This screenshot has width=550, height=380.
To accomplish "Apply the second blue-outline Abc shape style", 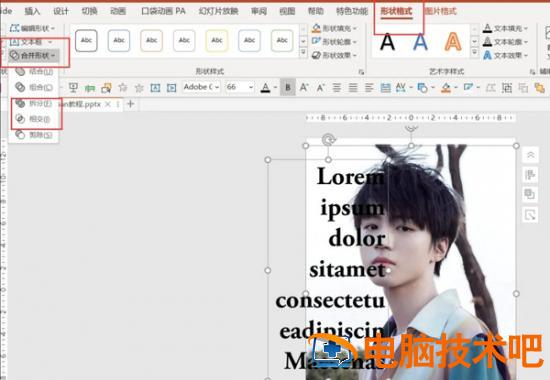I will (119, 40).
